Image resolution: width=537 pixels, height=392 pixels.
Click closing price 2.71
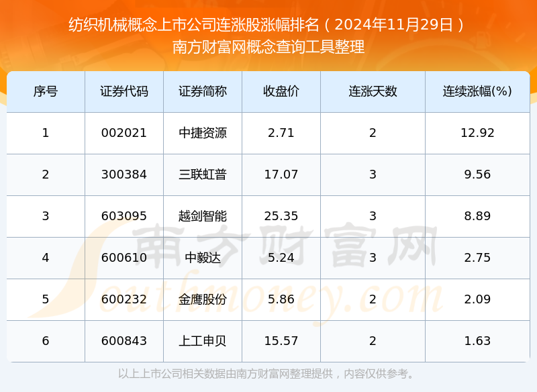[281, 133]
